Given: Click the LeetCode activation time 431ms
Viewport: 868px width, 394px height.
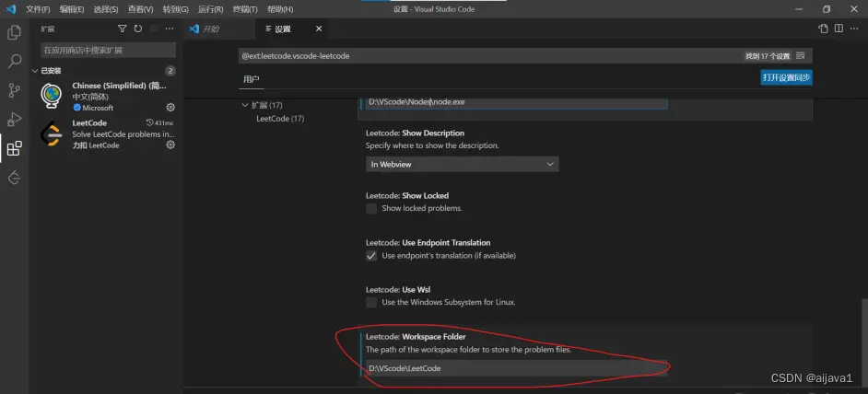Looking at the screenshot, I should 160,122.
